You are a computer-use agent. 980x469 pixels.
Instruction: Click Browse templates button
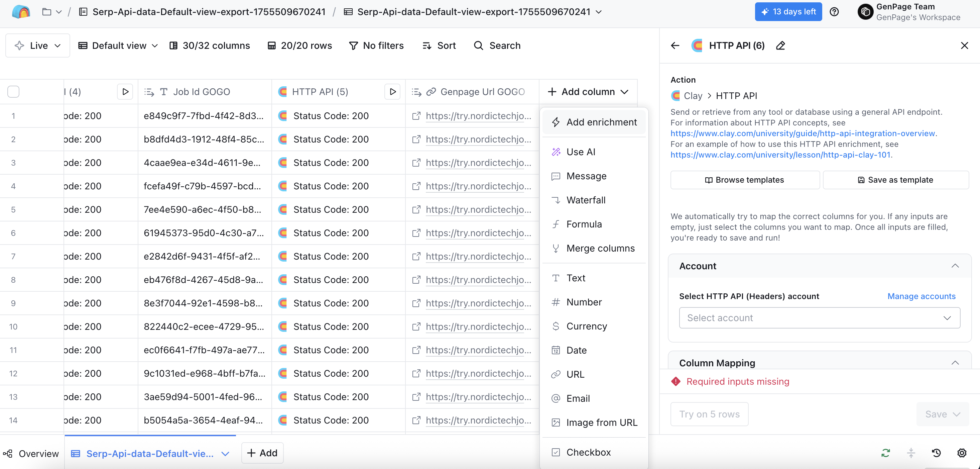[x=745, y=180]
